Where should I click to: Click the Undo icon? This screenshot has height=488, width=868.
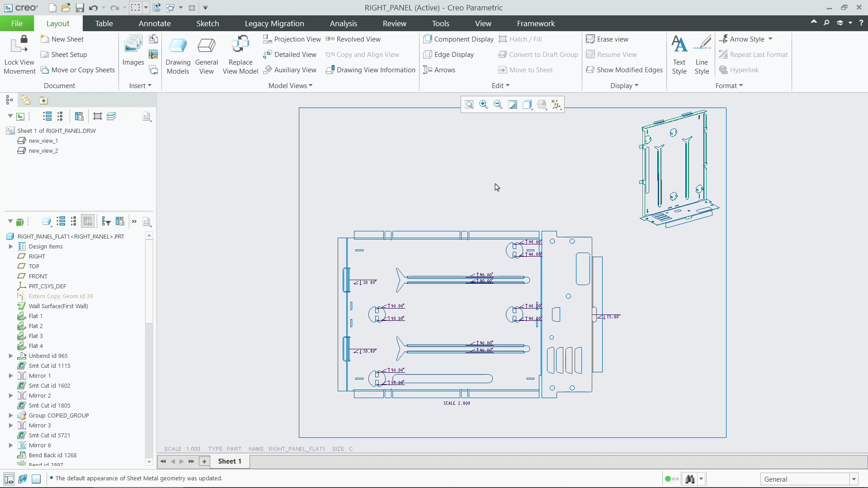tap(93, 8)
